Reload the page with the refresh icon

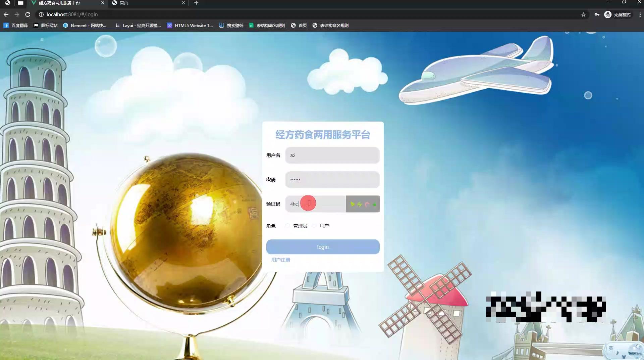pyautogui.click(x=28, y=14)
